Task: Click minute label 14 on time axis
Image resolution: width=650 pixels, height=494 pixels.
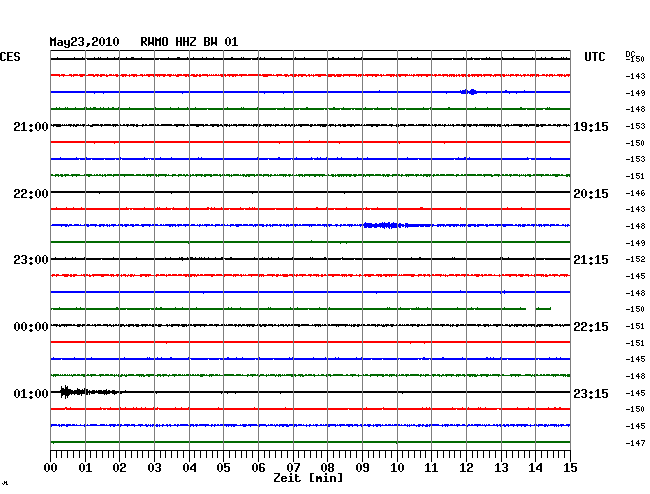Action: tap(535, 468)
